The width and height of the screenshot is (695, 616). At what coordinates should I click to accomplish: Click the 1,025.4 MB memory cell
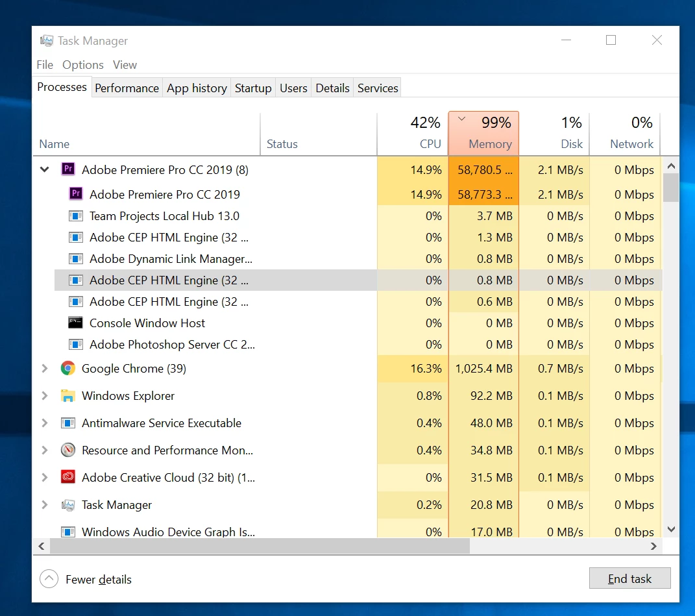pyautogui.click(x=483, y=368)
